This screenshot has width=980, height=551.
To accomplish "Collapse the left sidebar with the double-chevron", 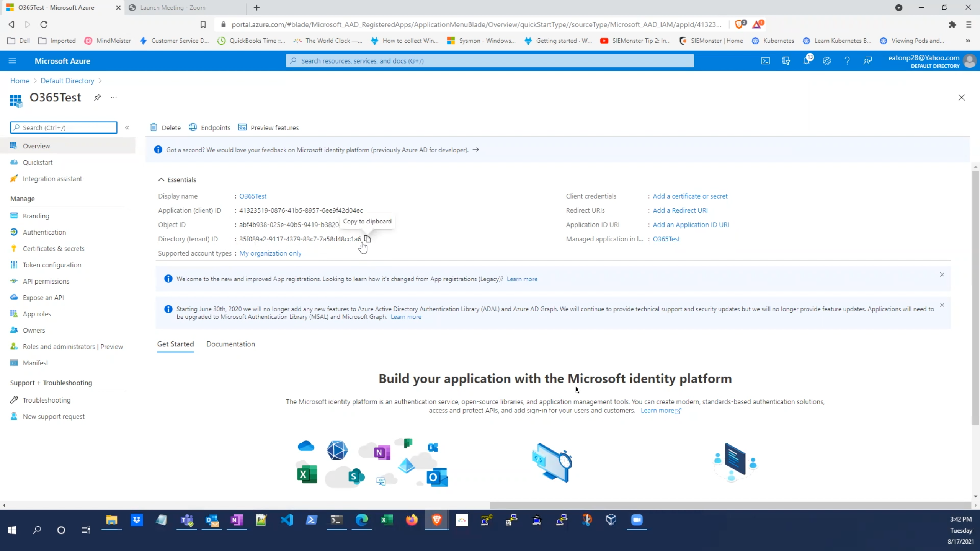I will 127,127.
